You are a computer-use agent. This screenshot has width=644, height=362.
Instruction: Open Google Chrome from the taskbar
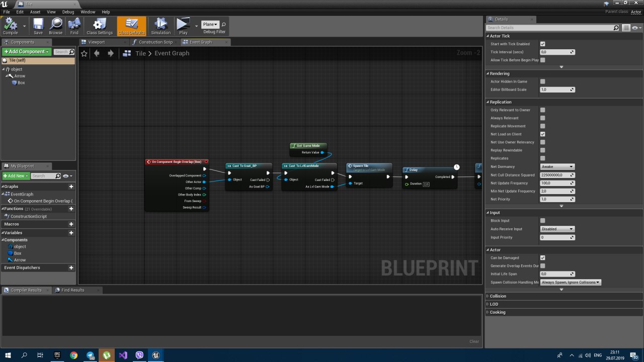coord(74,355)
